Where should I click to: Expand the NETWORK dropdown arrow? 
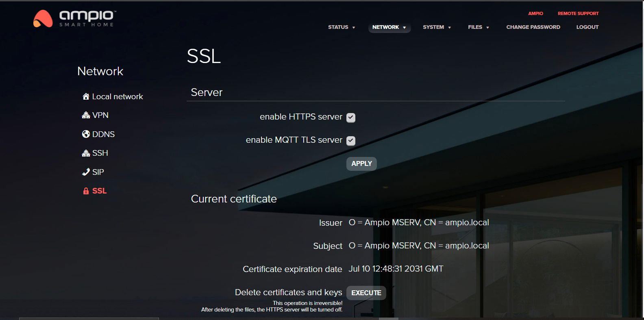tap(405, 28)
